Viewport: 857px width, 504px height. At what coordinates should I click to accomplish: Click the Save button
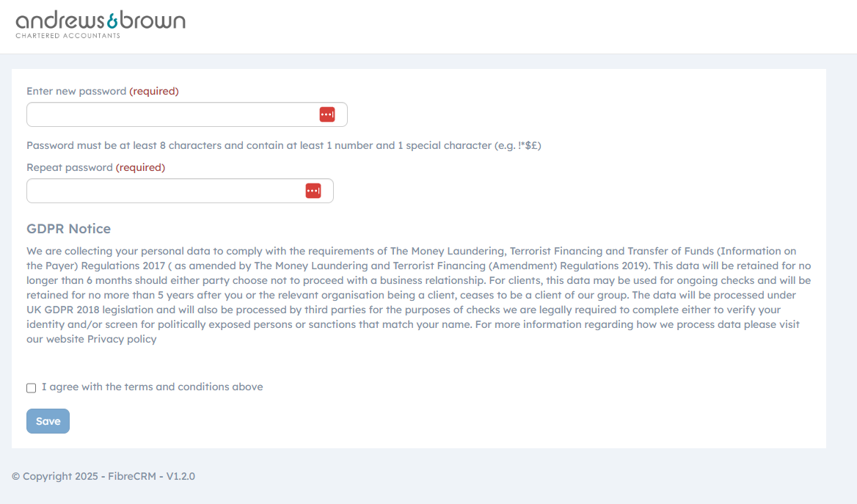point(48,421)
